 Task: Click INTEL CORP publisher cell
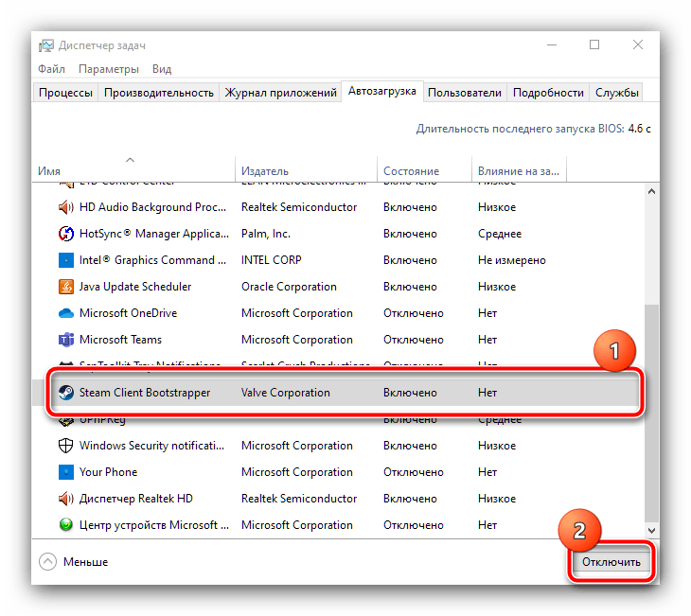[x=271, y=260]
